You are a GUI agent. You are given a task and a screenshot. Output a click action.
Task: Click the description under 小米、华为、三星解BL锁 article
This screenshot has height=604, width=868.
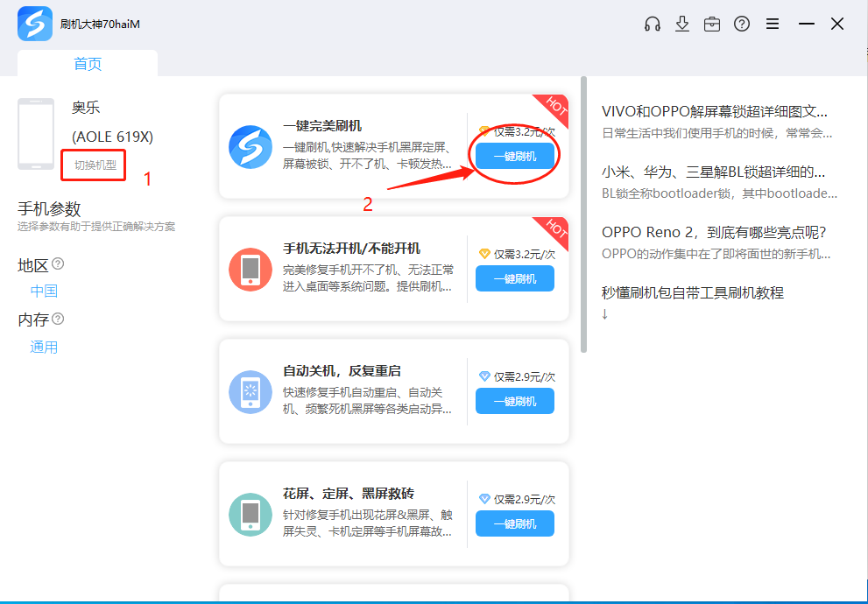point(720,193)
